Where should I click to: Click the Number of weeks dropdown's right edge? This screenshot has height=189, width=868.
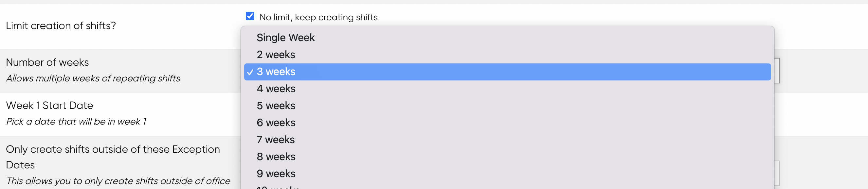[x=777, y=71]
